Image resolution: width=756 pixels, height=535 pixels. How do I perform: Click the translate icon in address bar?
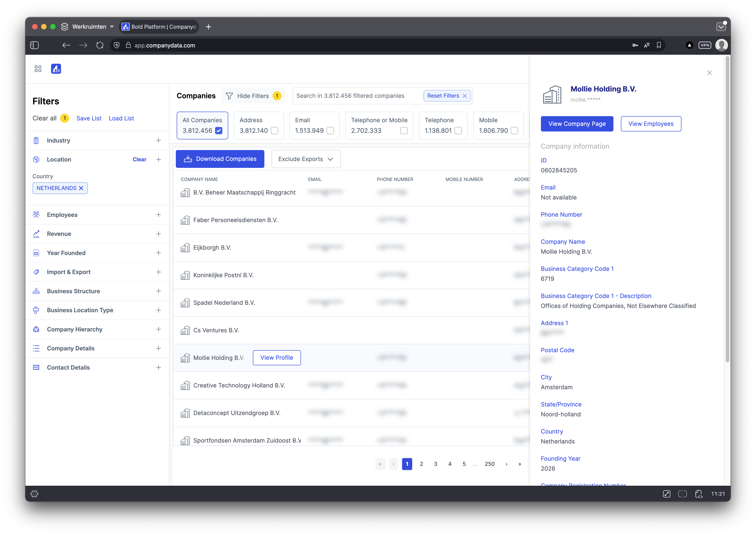tap(647, 45)
